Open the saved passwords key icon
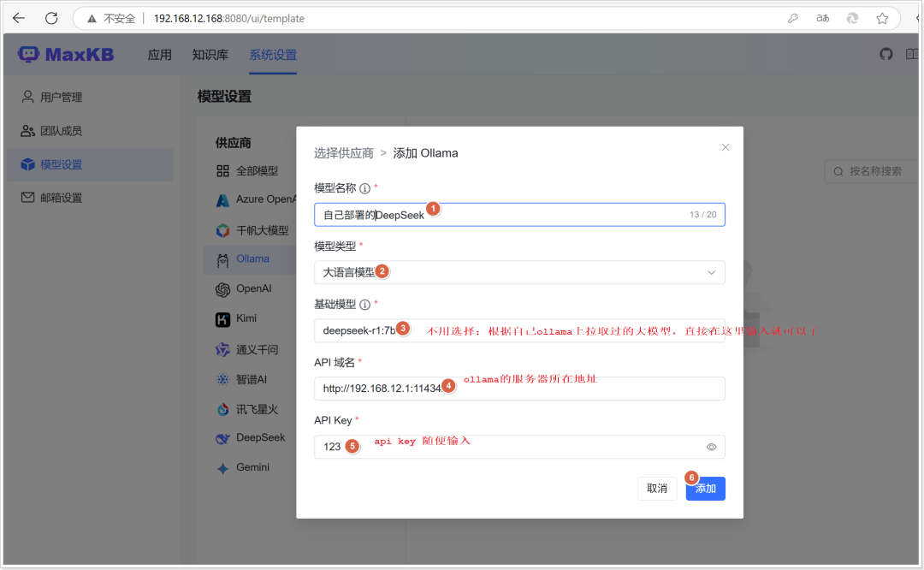 793,18
